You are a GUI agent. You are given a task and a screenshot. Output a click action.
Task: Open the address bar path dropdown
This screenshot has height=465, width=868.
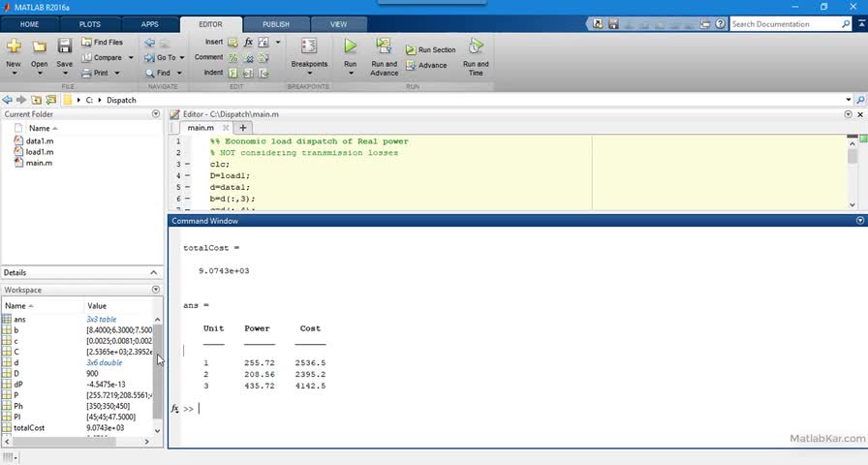[x=849, y=100]
